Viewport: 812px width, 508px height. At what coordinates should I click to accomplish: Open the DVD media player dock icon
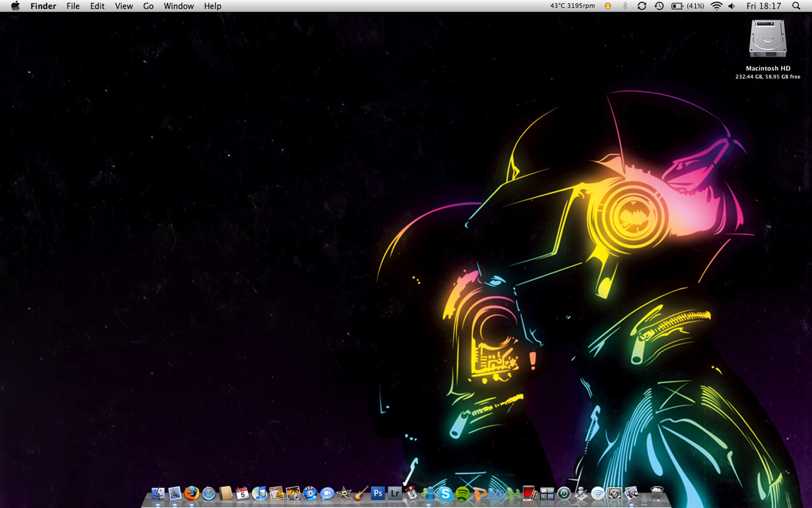click(x=310, y=494)
